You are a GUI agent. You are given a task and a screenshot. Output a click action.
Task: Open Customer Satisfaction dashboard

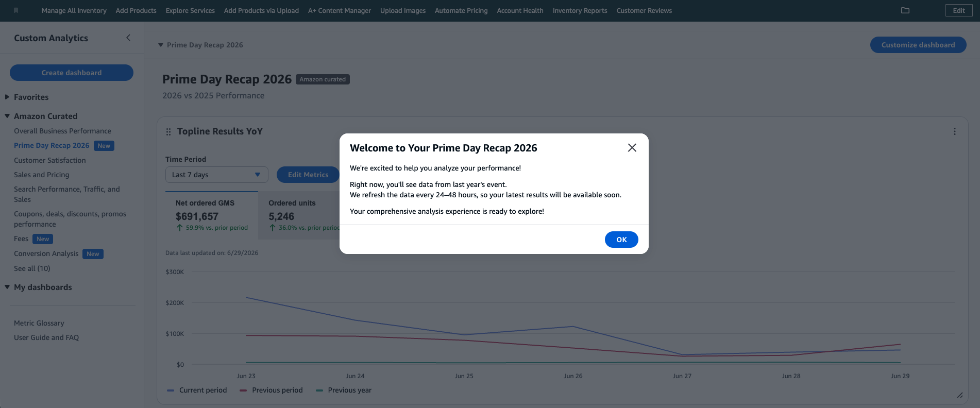pos(50,160)
